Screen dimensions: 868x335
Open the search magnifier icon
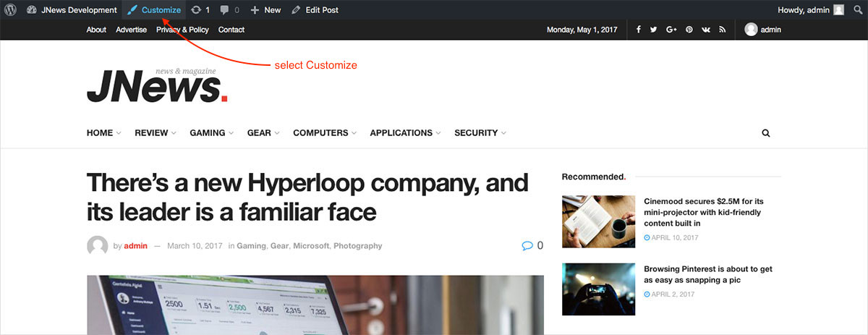click(x=766, y=133)
